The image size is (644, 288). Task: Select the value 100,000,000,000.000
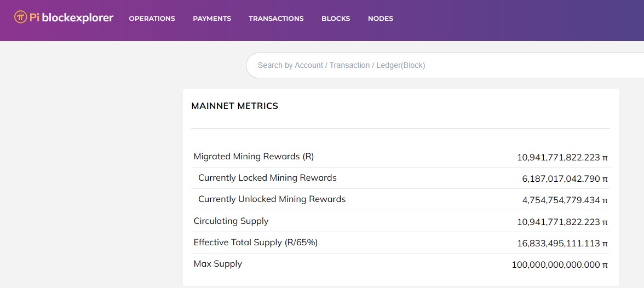click(x=560, y=264)
